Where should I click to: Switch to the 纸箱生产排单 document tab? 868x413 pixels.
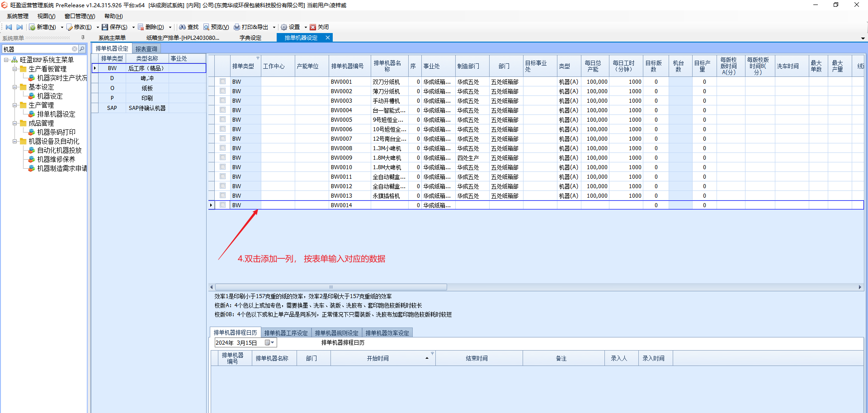tap(183, 38)
